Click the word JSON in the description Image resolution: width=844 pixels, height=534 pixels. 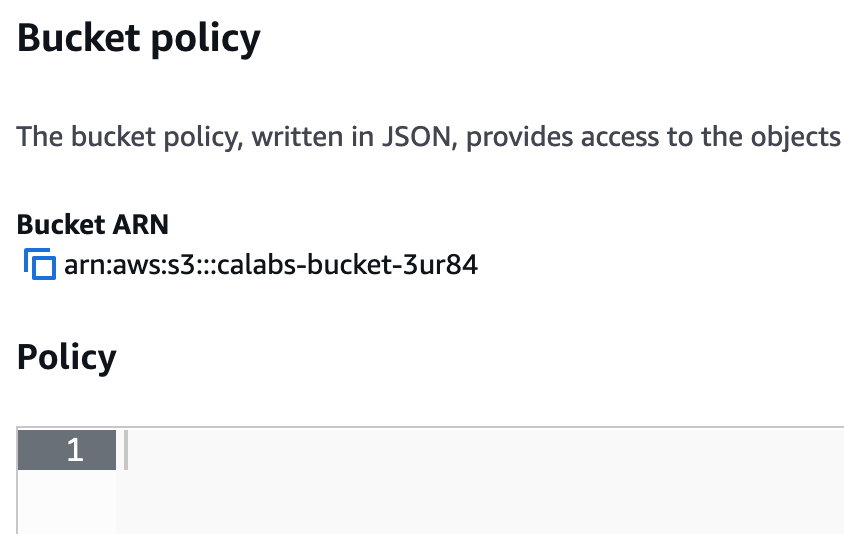tap(416, 137)
